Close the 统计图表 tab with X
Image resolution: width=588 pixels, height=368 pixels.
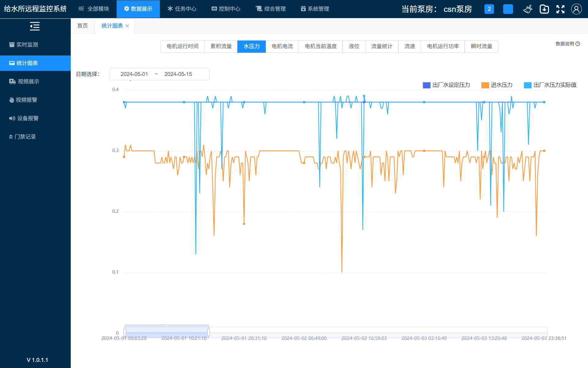tap(127, 26)
